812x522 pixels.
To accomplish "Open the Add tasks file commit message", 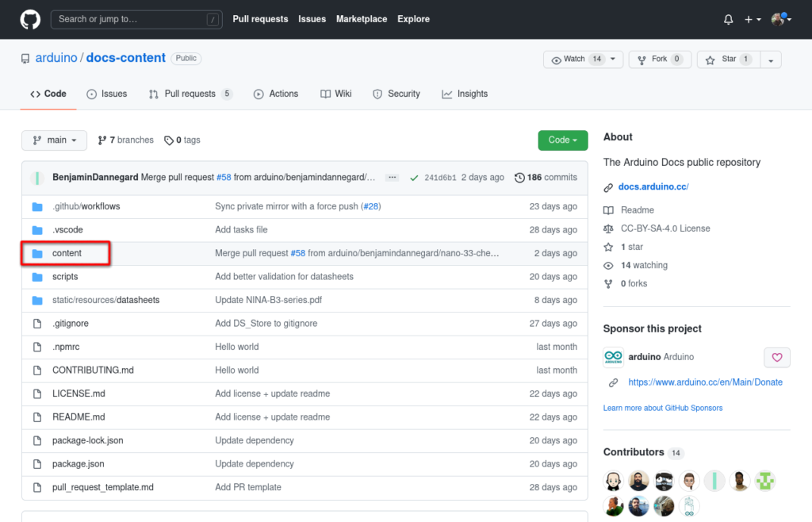I will (x=241, y=229).
